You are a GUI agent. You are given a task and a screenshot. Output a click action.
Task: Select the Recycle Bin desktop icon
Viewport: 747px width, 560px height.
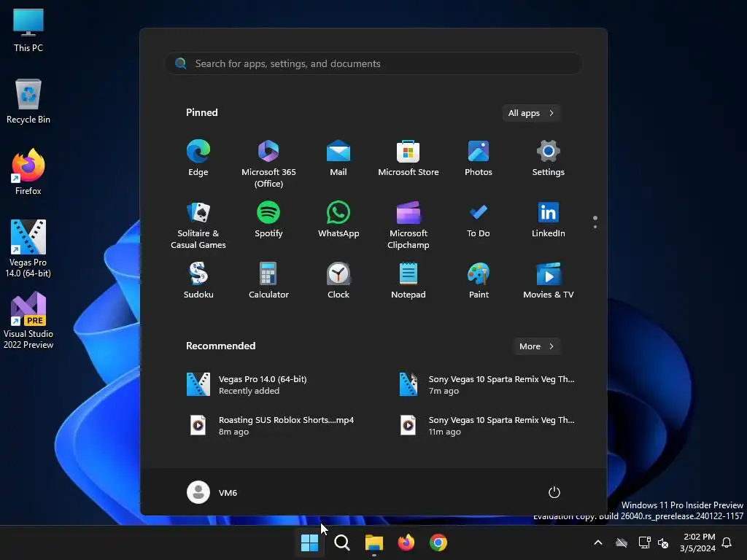pyautogui.click(x=28, y=102)
